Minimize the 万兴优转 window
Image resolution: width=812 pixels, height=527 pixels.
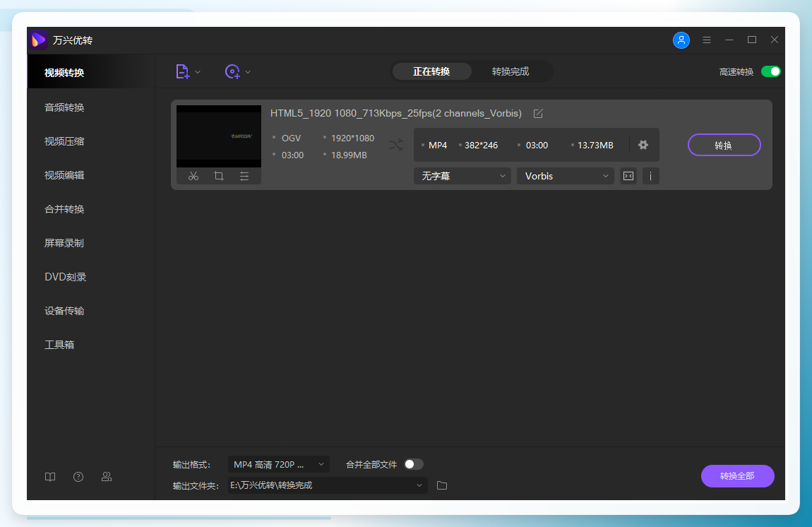pyautogui.click(x=729, y=40)
